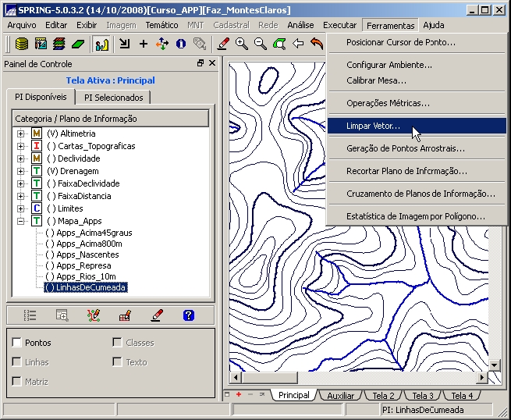Screen dimensions: 511x420
Task: Click the red undo arrow icon
Action: pos(317,44)
